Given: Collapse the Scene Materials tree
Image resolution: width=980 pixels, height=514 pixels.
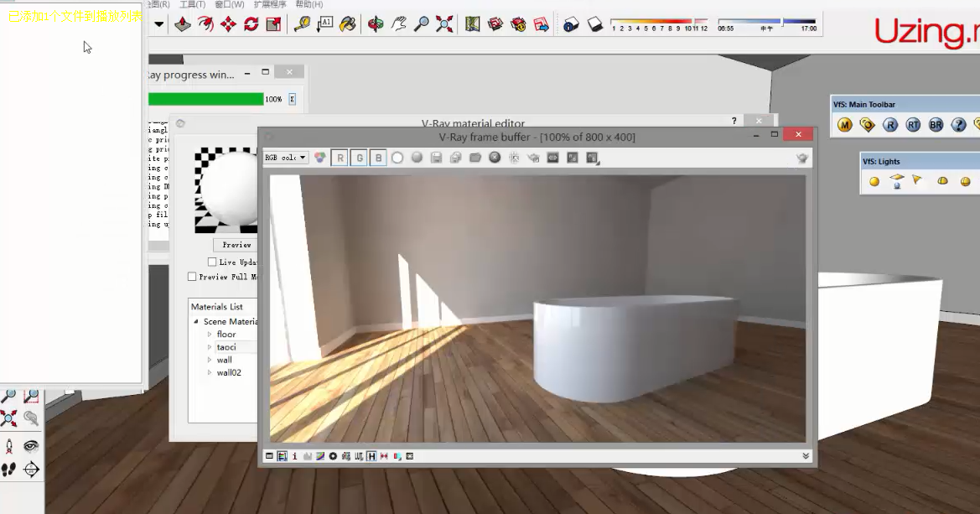Looking at the screenshot, I should pos(196,322).
